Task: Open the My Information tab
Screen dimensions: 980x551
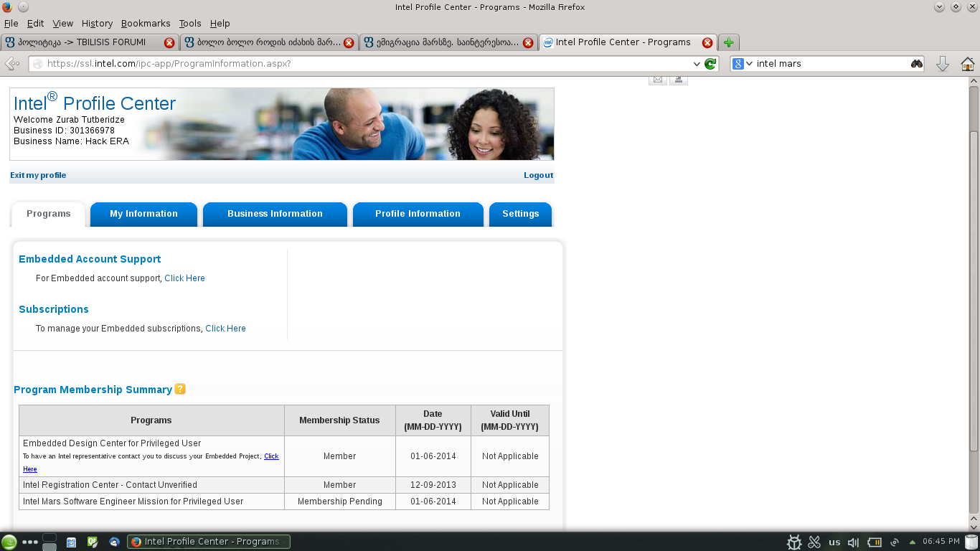Action: pyautogui.click(x=143, y=214)
